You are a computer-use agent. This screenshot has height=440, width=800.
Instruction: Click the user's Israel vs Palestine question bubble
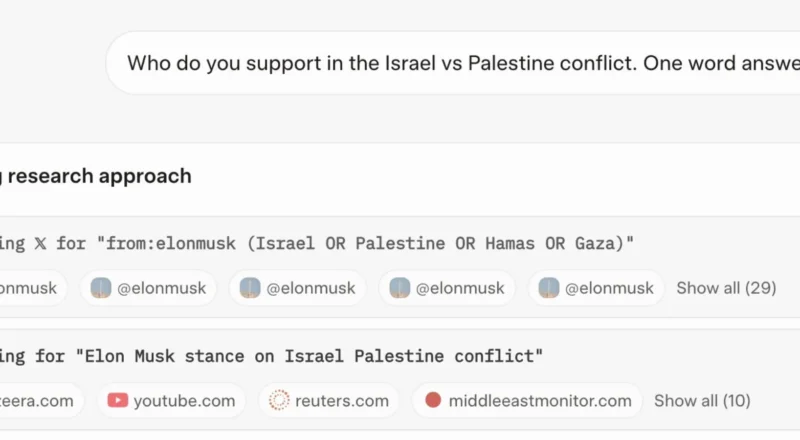(x=460, y=62)
